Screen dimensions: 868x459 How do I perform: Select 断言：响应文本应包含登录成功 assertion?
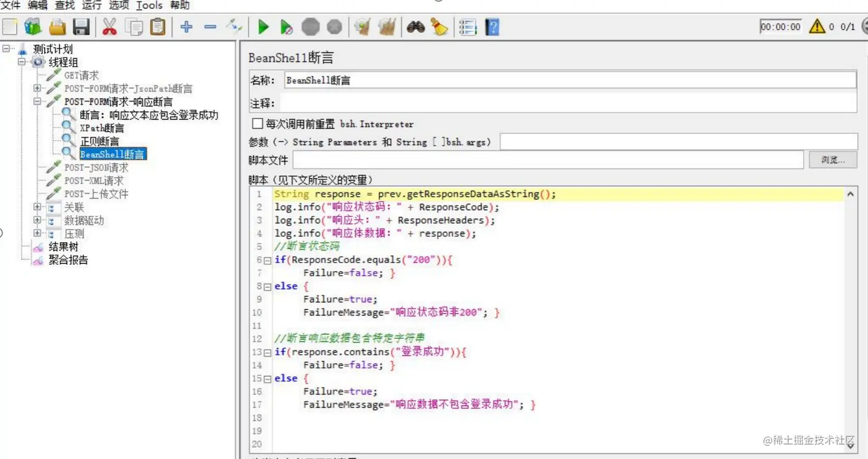(x=149, y=115)
